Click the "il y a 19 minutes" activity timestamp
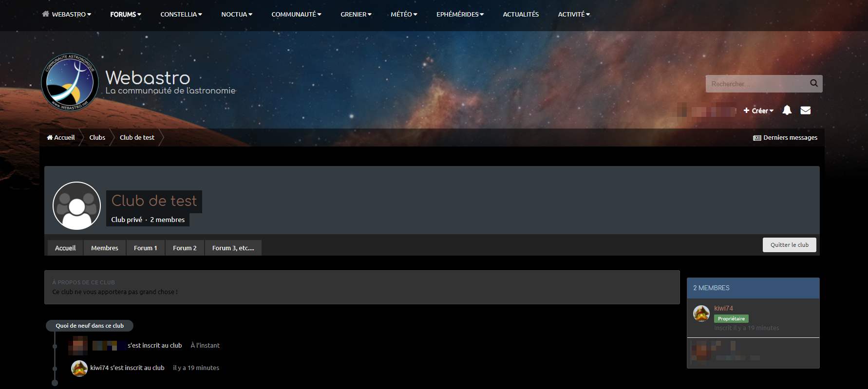 coord(196,368)
